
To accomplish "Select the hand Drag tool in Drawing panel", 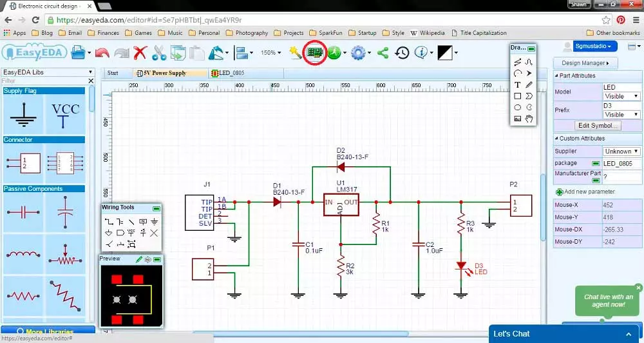I will coord(529,119).
